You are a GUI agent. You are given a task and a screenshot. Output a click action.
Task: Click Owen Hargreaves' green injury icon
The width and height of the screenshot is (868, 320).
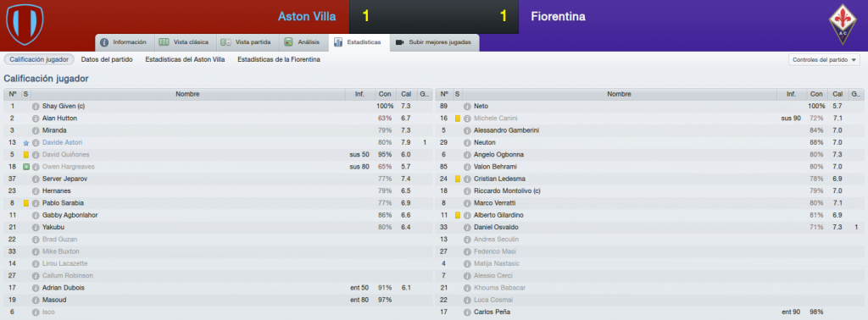click(x=26, y=167)
